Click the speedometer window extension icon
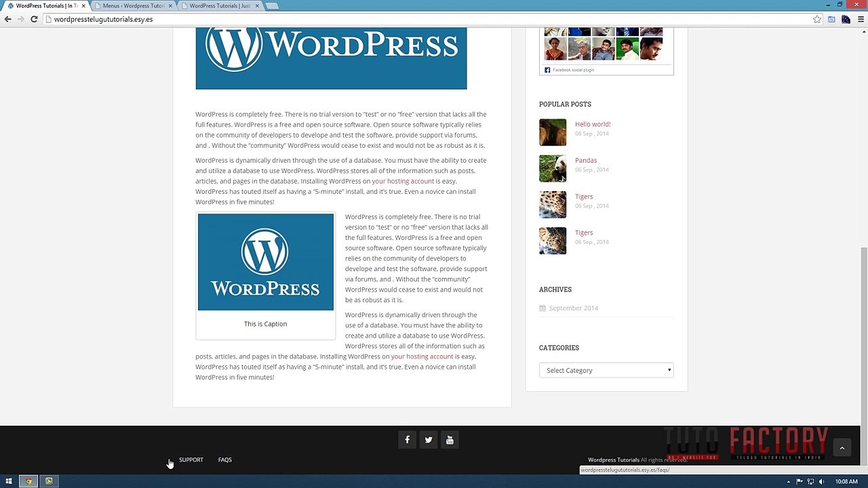This screenshot has height=488, width=868. pyautogui.click(x=831, y=19)
